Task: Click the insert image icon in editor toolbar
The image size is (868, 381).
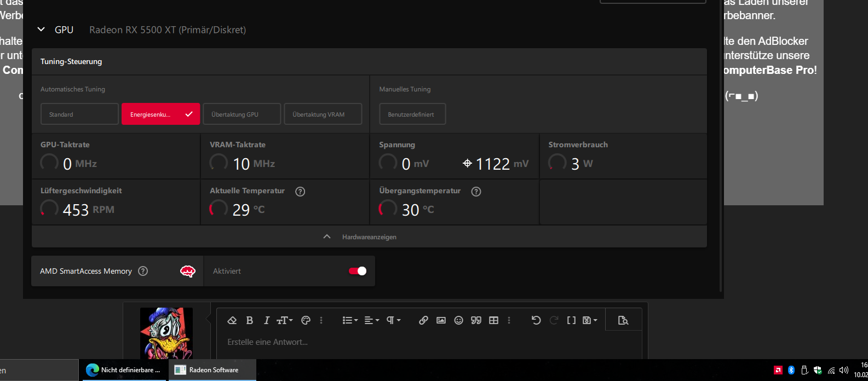Action: [441, 320]
